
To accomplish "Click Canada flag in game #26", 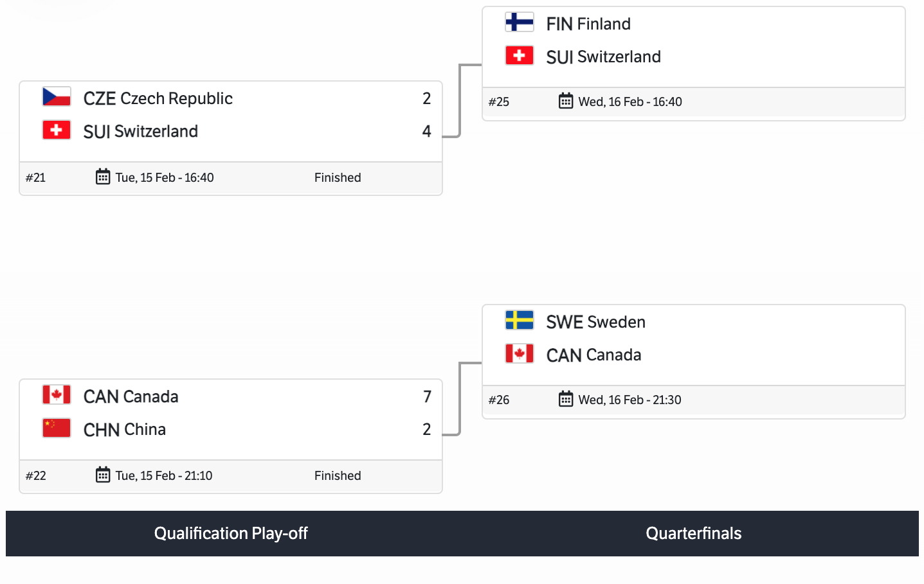I will tap(520, 353).
